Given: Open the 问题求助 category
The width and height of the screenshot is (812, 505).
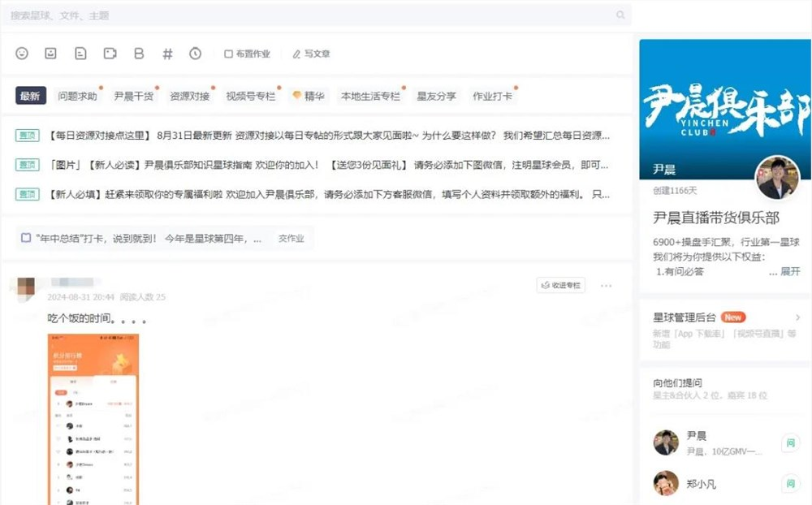Looking at the screenshot, I should [78, 95].
